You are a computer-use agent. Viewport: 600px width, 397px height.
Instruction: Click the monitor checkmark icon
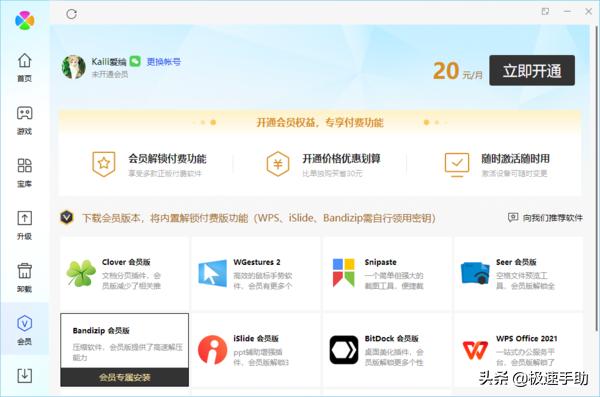pyautogui.click(x=457, y=165)
